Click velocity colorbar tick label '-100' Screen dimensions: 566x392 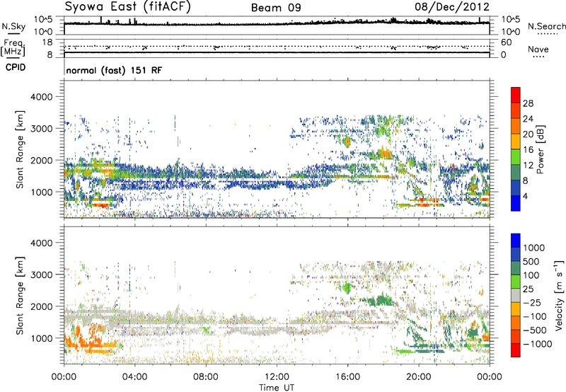[x=535, y=316]
